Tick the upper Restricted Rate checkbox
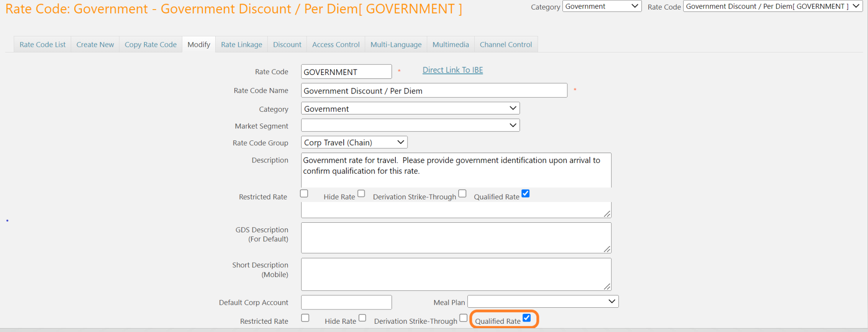The height and width of the screenshot is (332, 868). tap(304, 193)
